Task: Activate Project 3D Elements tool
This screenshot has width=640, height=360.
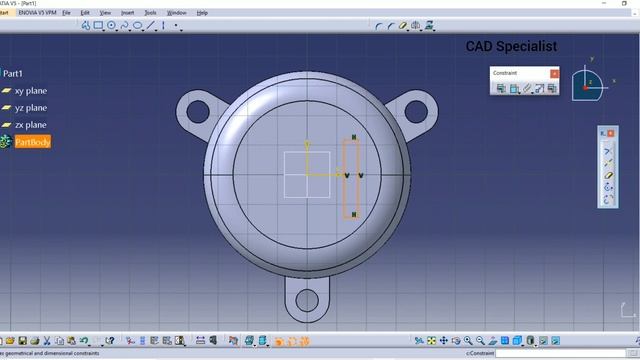Action: point(429,26)
